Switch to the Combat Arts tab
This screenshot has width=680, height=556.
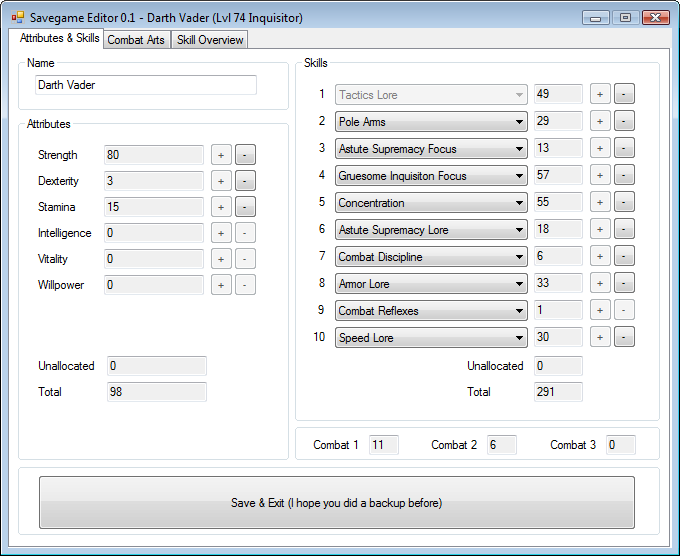point(136,39)
